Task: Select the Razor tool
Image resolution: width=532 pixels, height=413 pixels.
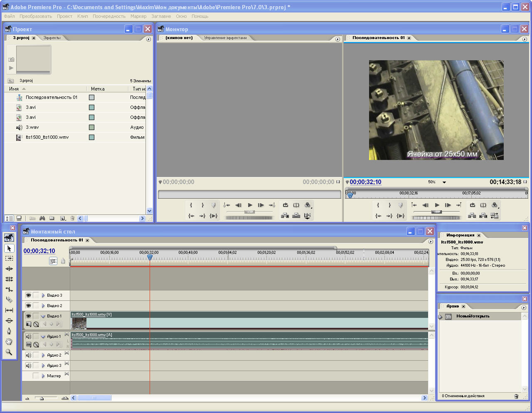Action: 9,300
